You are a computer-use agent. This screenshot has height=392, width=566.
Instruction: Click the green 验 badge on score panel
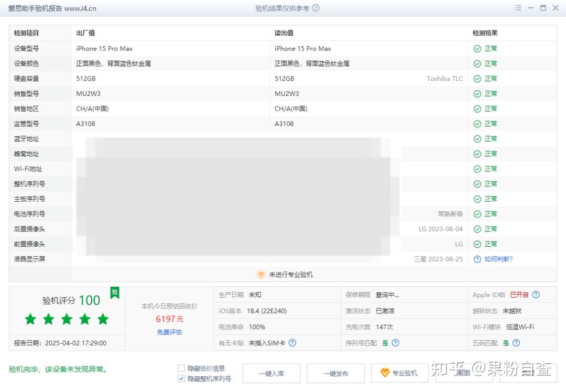tap(114, 292)
